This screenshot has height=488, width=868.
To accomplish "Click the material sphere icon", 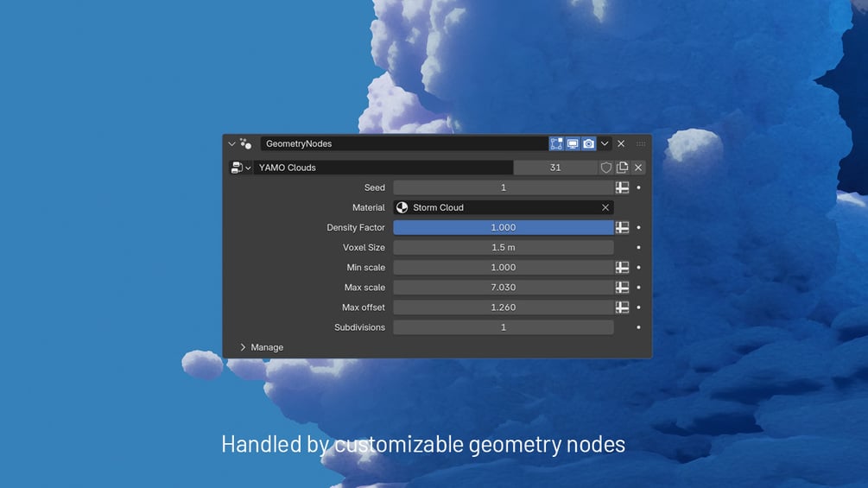I will (x=402, y=207).
